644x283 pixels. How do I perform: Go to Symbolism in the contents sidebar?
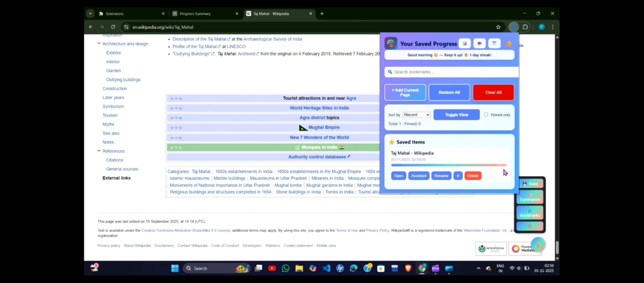(113, 106)
